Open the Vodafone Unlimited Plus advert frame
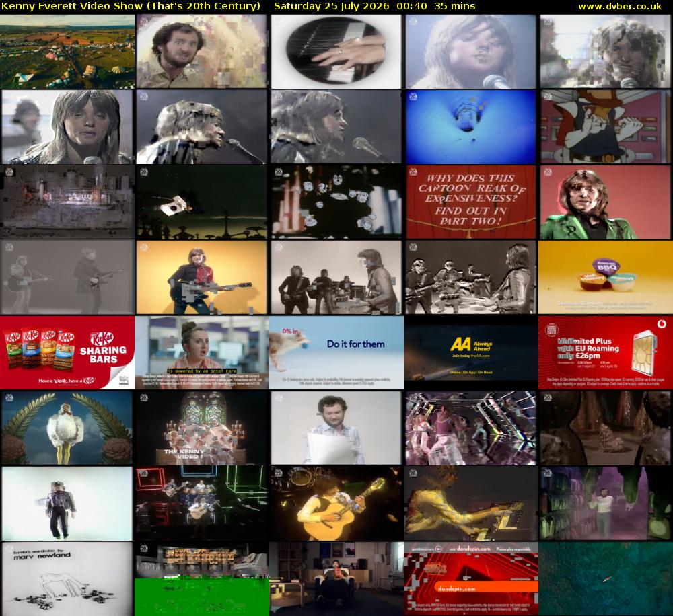Screen dimensions: 673x616 coord(606,352)
